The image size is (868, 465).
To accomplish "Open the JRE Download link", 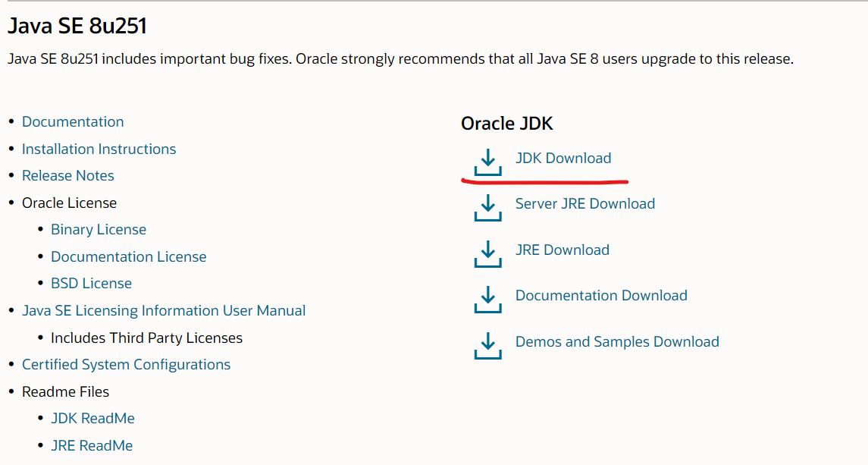I will click(562, 249).
